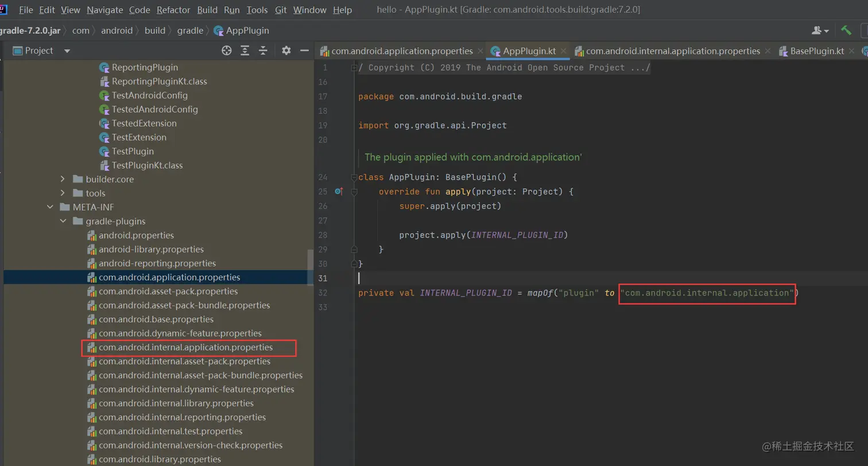
Task: Click the TestedAndroidConfig class icon
Action: tap(104, 110)
